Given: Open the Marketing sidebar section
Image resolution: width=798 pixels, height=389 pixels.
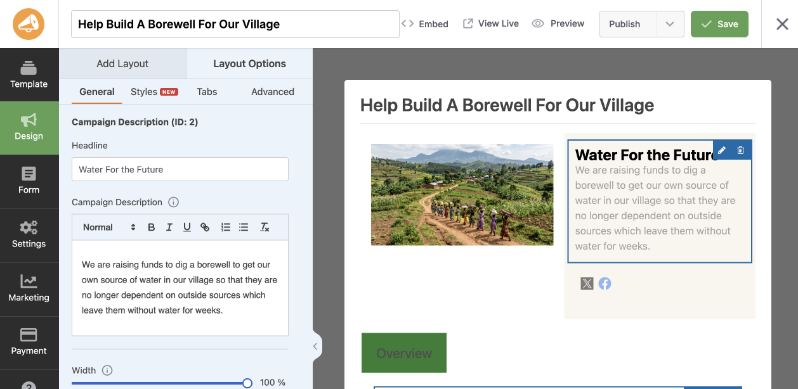Looking at the screenshot, I should point(29,289).
